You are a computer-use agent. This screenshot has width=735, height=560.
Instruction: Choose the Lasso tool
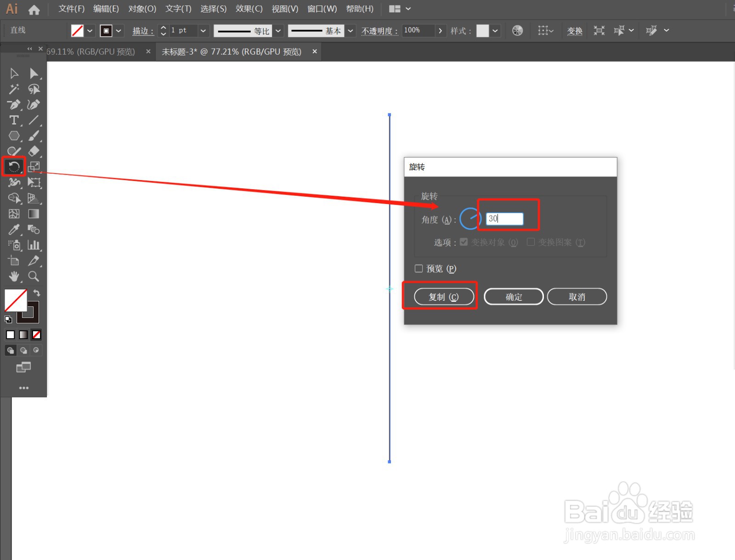34,89
